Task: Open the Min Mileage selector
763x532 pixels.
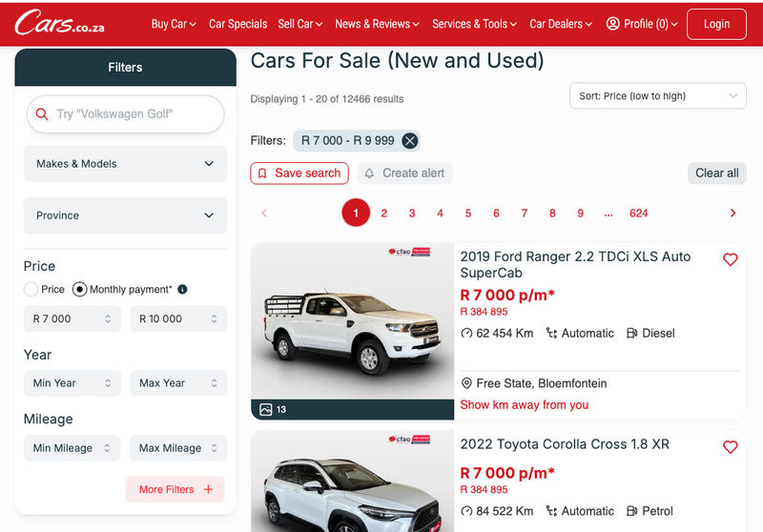Action: (72, 448)
